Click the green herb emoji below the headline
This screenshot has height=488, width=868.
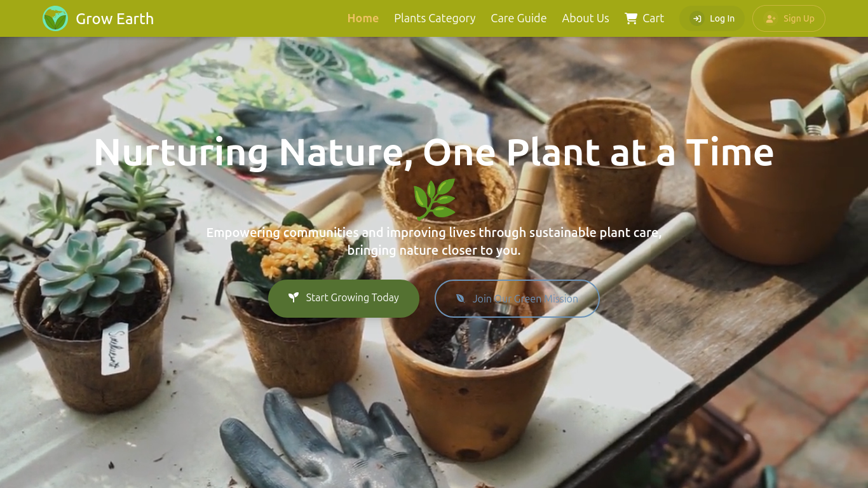434,199
